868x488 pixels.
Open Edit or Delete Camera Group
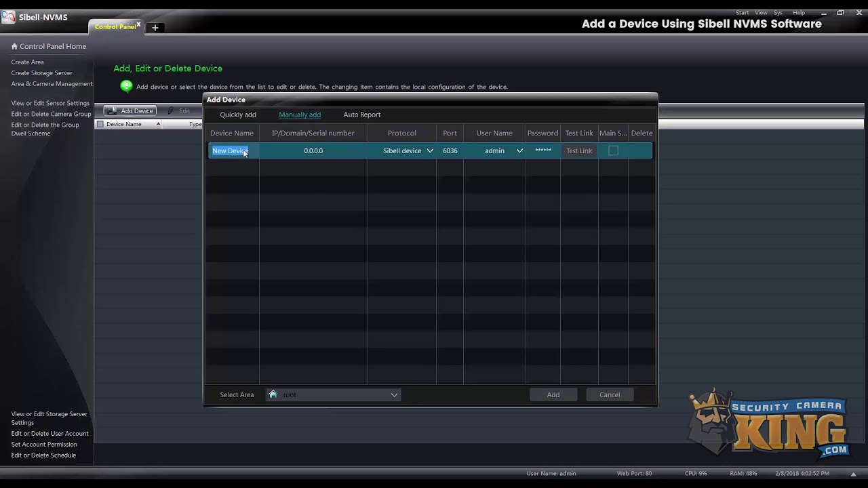51,114
